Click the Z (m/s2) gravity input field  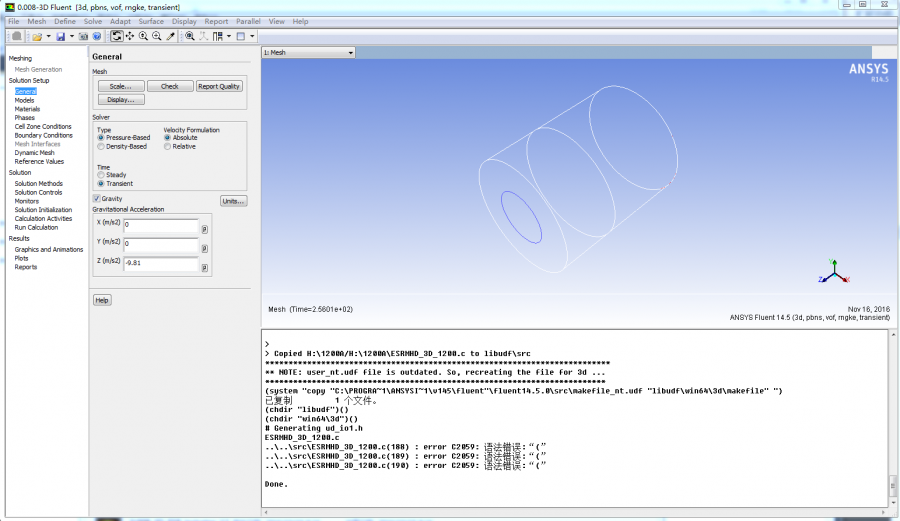click(x=161, y=263)
